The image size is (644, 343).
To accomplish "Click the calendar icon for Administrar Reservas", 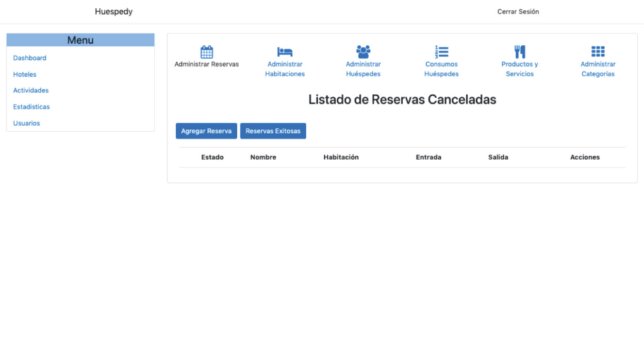I will (x=207, y=52).
